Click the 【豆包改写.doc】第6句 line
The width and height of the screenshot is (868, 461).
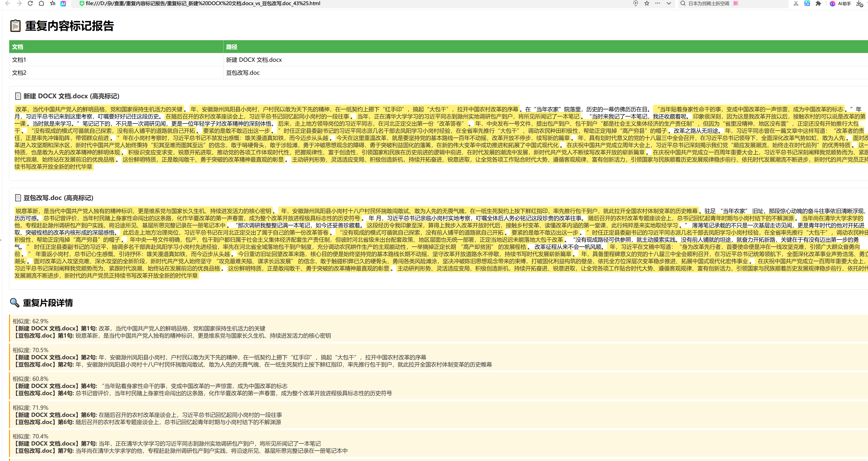coord(147,422)
